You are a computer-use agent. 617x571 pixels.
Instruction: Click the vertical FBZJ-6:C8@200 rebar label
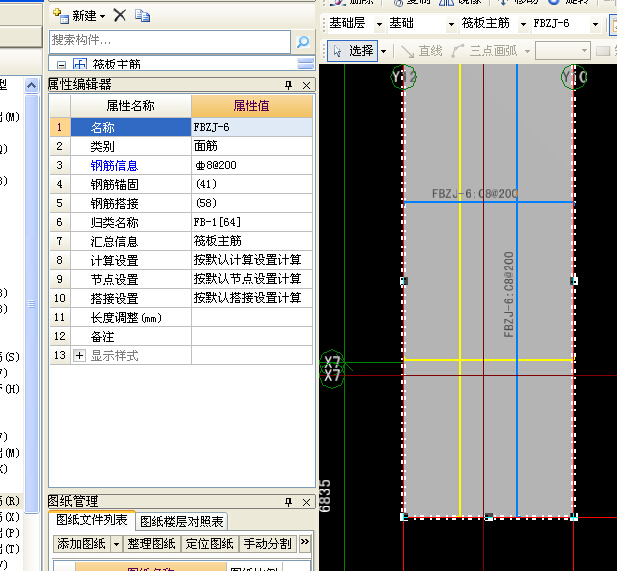(508, 294)
